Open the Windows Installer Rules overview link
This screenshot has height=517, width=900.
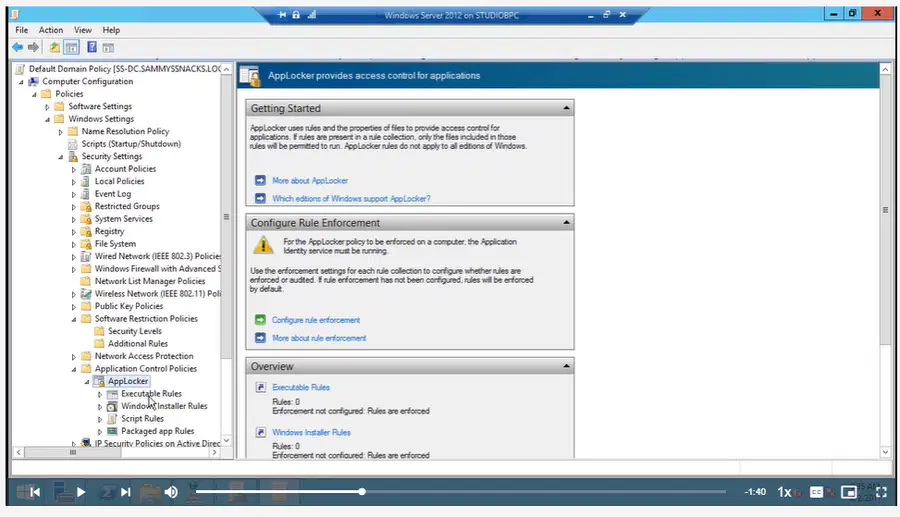pos(311,432)
